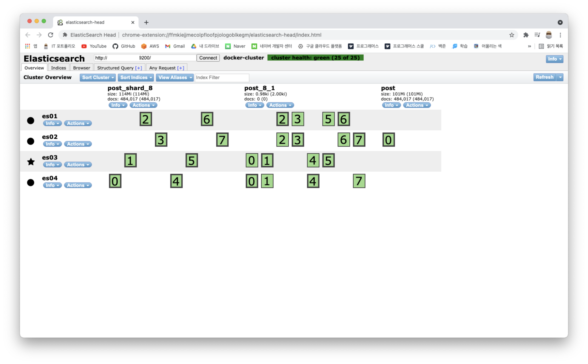The width and height of the screenshot is (588, 364).
Task: Click the Refresh button
Action: tap(544, 77)
